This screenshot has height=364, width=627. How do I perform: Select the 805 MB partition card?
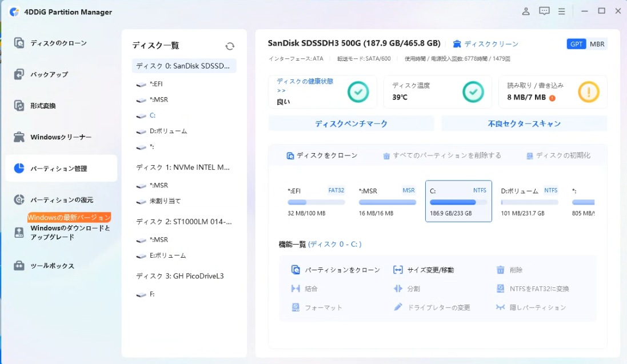(x=583, y=201)
